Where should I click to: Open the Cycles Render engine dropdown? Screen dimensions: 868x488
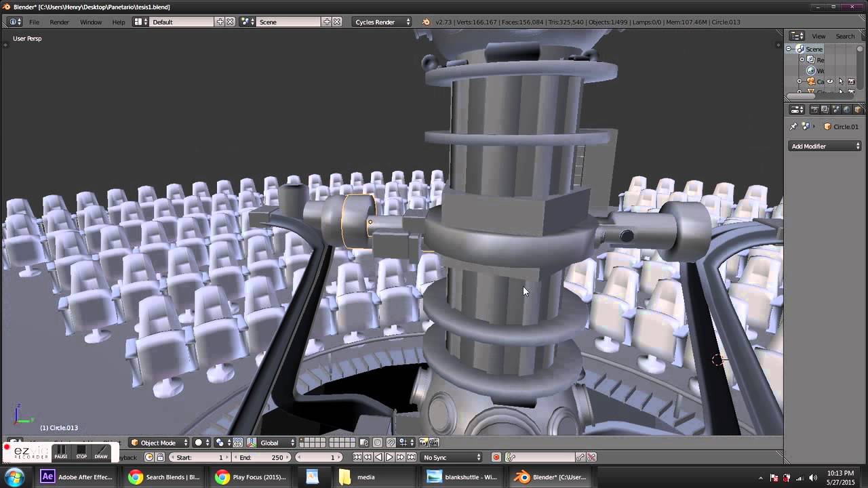pyautogui.click(x=382, y=22)
